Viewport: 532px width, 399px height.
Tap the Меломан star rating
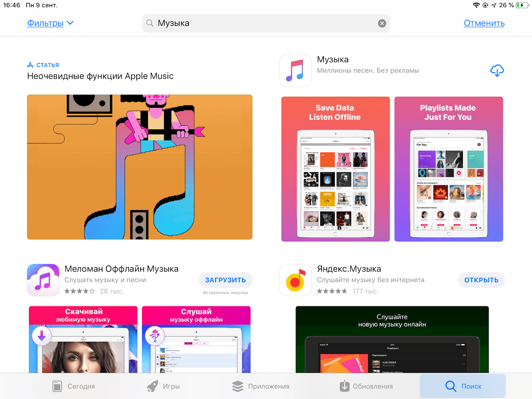[x=79, y=291]
